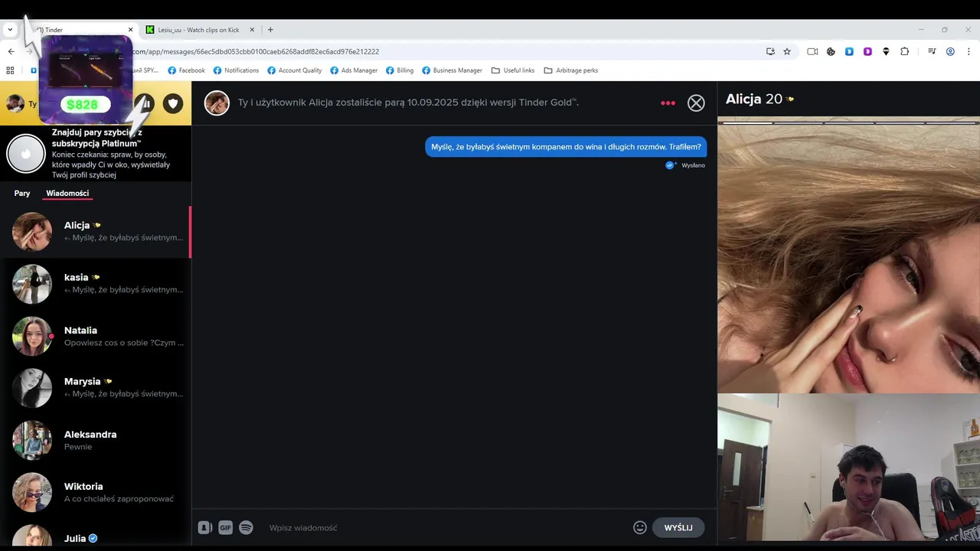Image resolution: width=980 pixels, height=551 pixels.
Task: Select the Wiadomości tab
Action: click(67, 193)
